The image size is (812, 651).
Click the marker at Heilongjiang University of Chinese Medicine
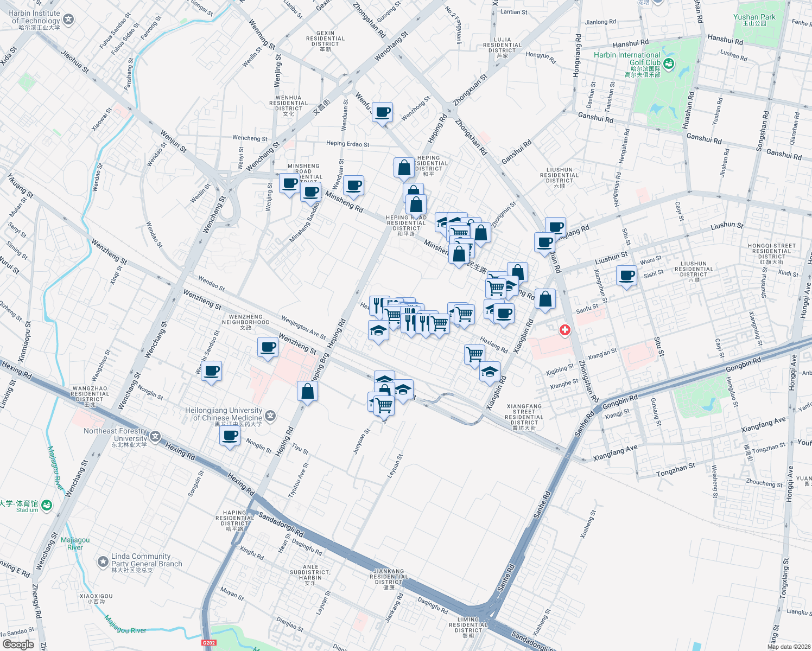tap(270, 416)
